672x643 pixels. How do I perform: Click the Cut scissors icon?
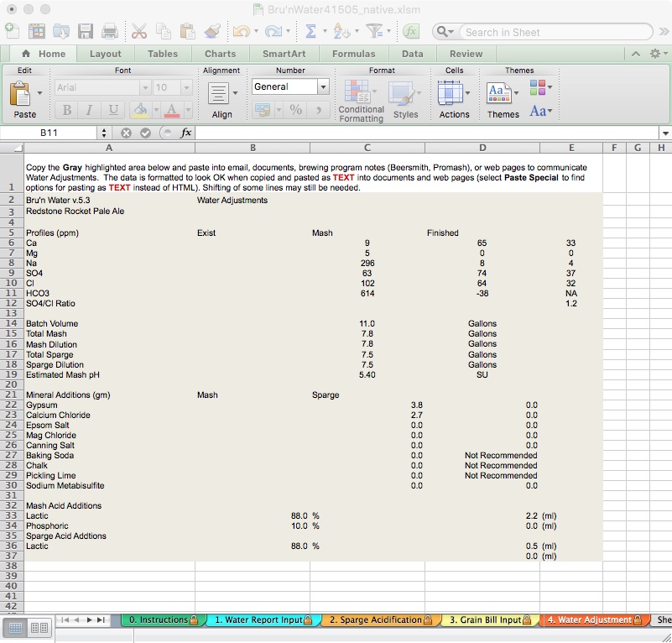pos(139,32)
